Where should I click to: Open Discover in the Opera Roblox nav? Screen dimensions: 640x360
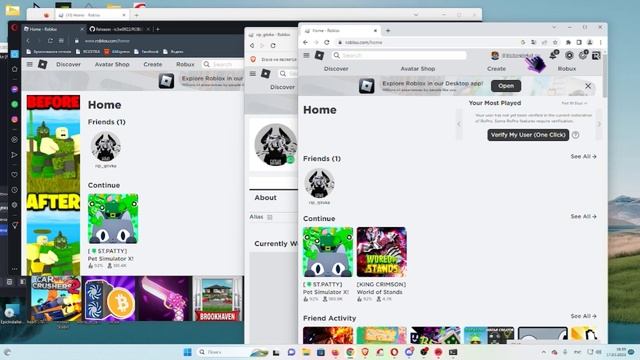pyautogui.click(x=69, y=64)
